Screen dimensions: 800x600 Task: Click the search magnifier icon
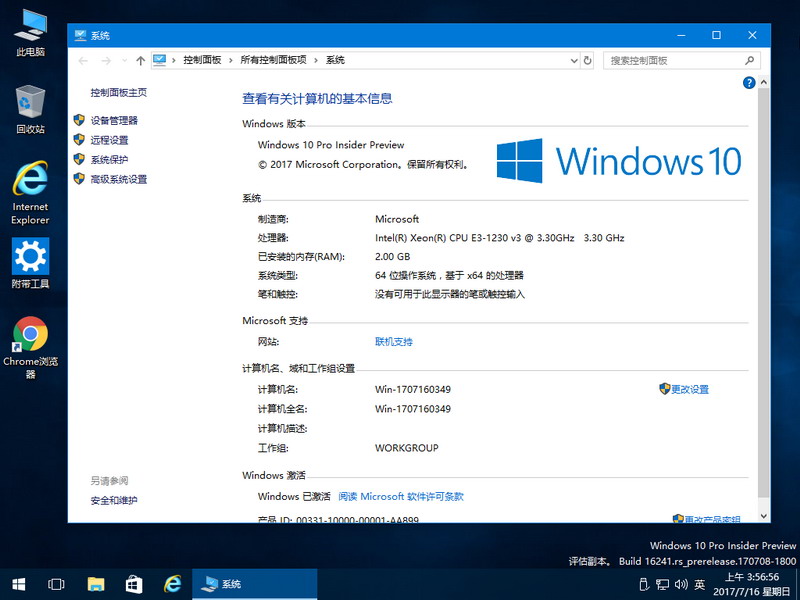coord(749,61)
